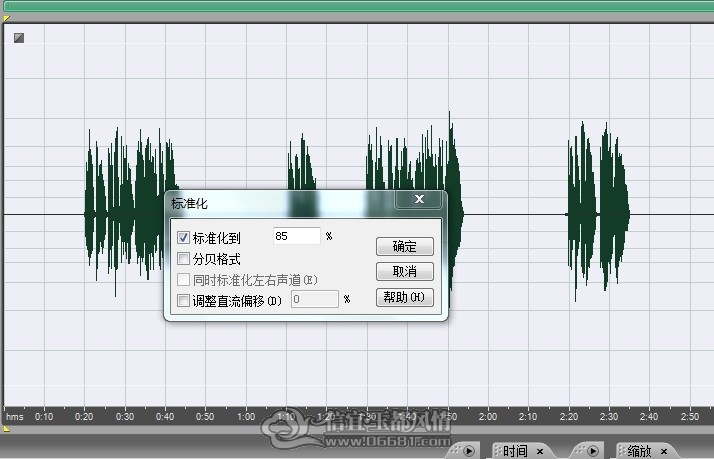Close the 缩放 panel tab
The image size is (714, 459).
pyautogui.click(x=663, y=451)
